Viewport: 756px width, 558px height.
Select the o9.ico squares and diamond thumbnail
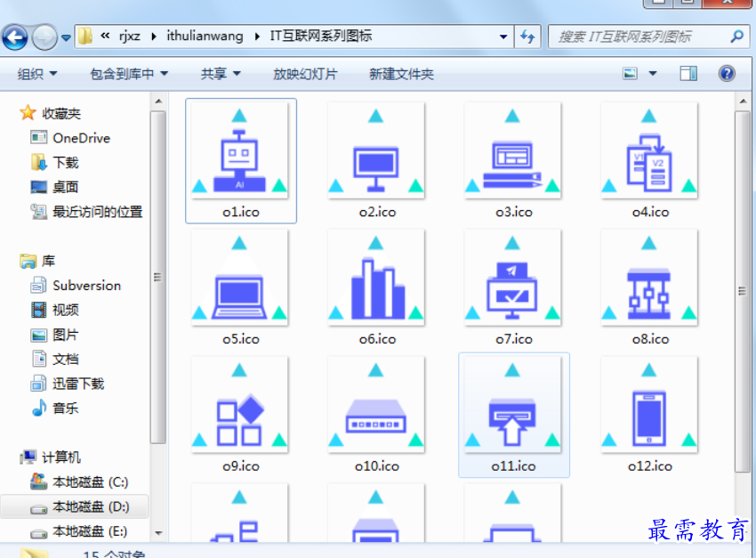[239, 405]
